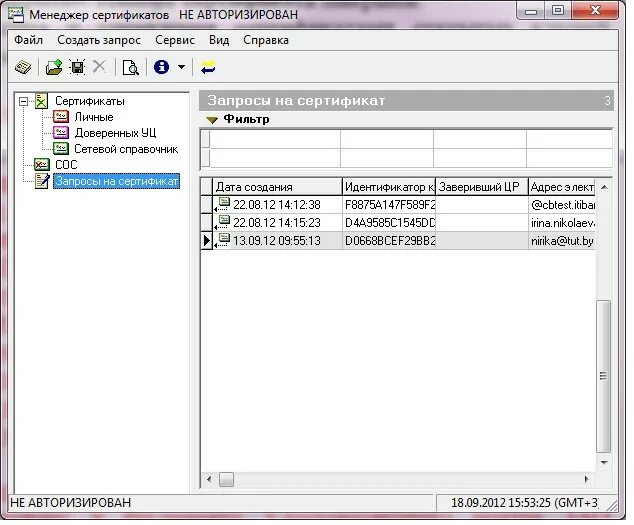Click the irina.nikolaev email cell
The image size is (634, 525).
pos(562,223)
